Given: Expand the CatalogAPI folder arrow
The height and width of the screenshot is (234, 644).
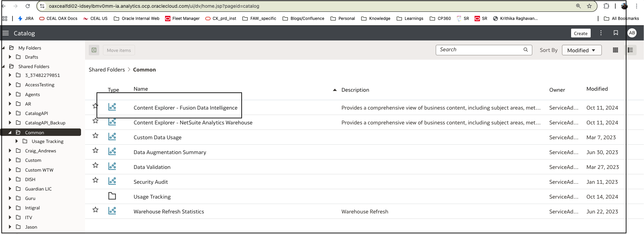Looking at the screenshot, I should pos(10,113).
